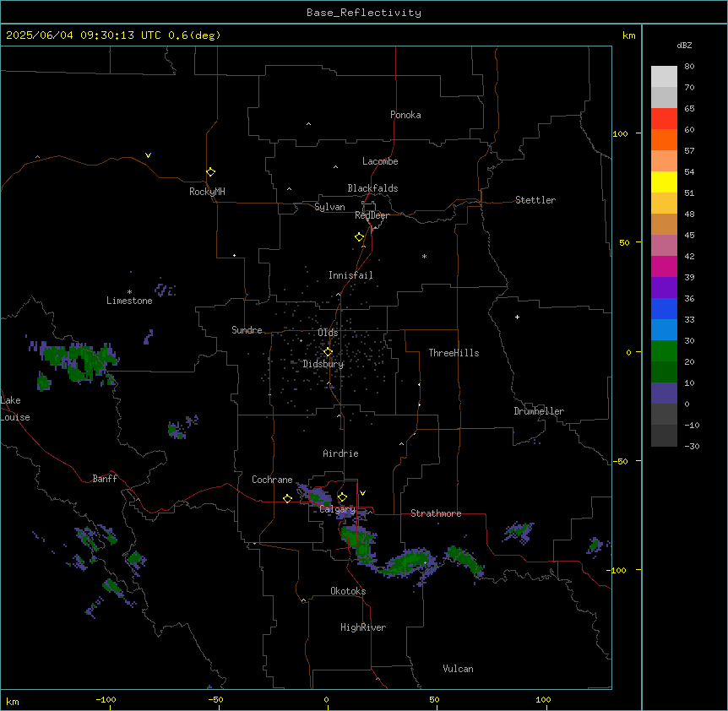Click the Calgary city label

337,509
